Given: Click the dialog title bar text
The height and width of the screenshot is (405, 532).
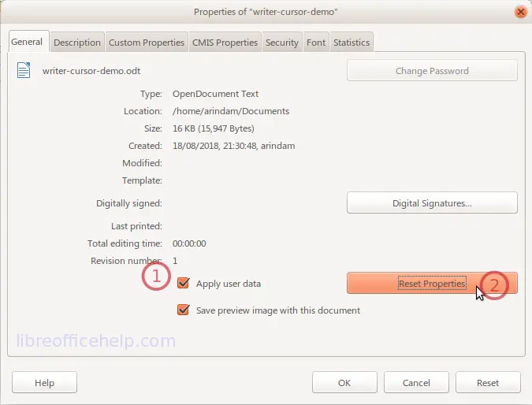Looking at the screenshot, I should (x=266, y=12).
